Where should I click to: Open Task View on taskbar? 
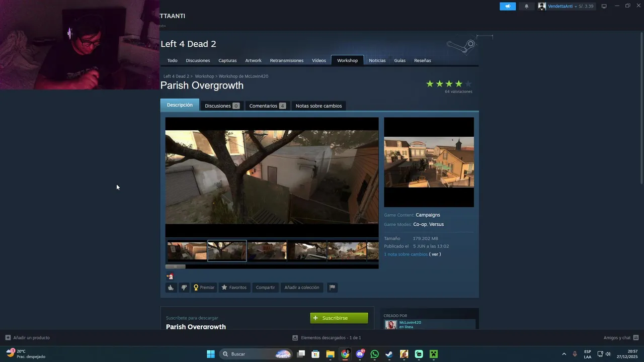pyautogui.click(x=301, y=354)
